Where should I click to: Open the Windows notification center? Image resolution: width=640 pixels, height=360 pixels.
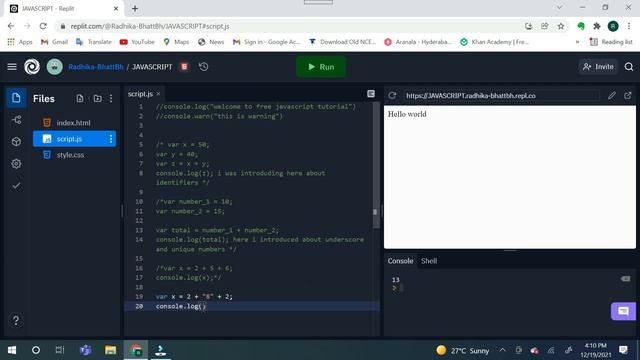623,350
